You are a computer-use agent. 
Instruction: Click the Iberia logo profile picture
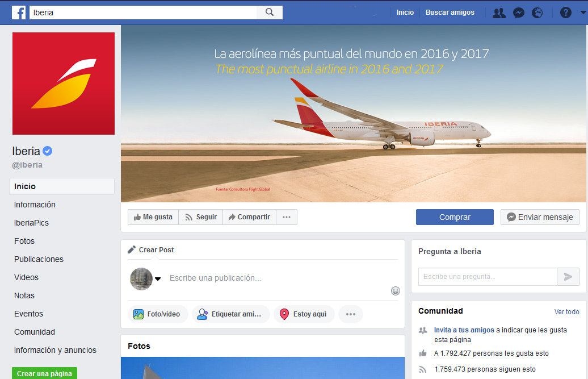coord(64,84)
